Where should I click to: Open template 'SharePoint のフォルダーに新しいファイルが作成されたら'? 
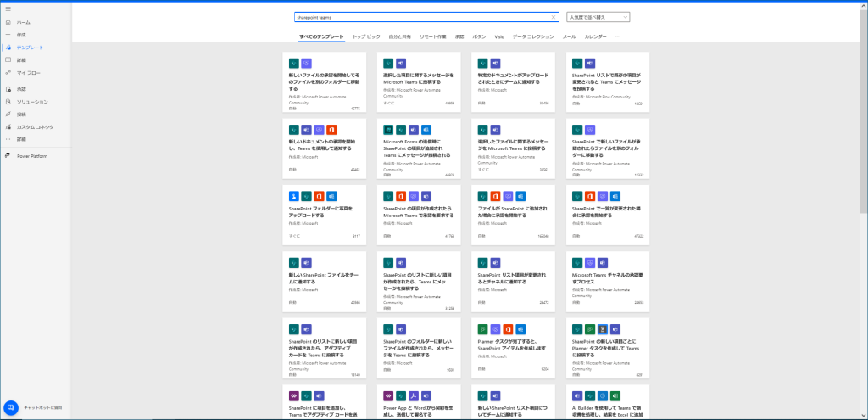coord(419,348)
